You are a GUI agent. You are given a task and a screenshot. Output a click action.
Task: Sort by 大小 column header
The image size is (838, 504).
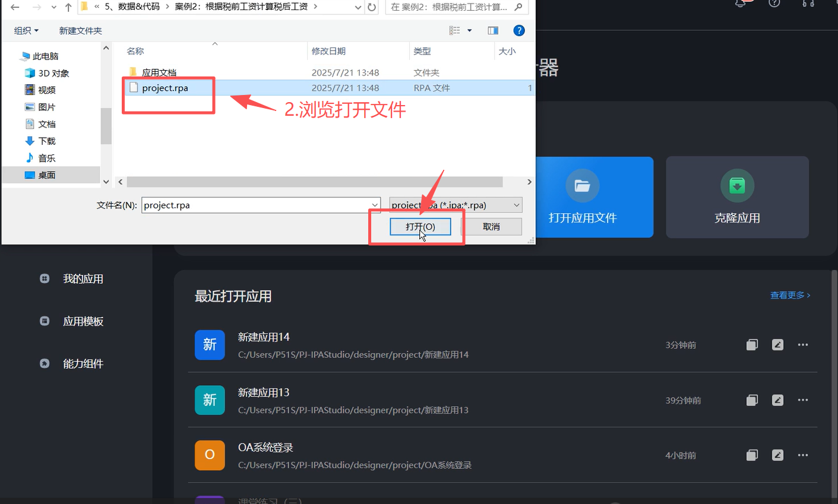click(x=507, y=51)
